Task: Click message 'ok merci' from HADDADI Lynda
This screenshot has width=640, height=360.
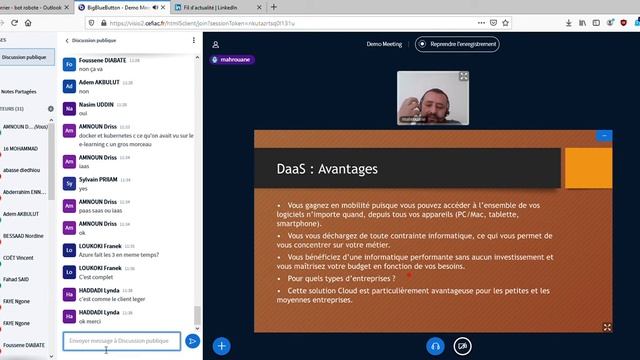Action: pyautogui.click(x=89, y=322)
